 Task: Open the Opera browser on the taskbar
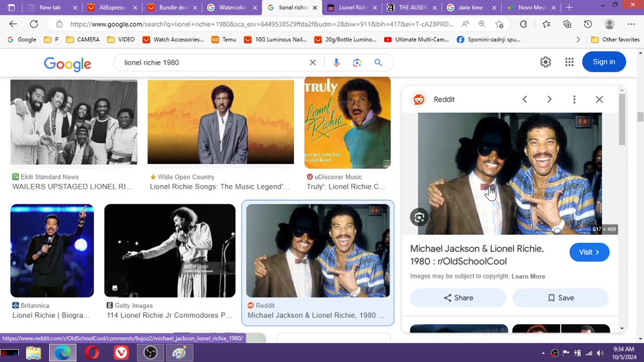(92, 353)
